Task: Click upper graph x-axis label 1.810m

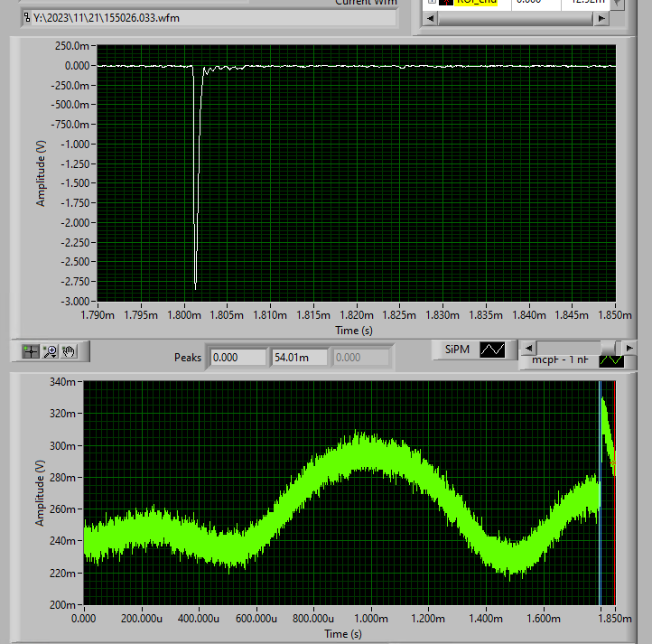Action: pyautogui.click(x=270, y=315)
